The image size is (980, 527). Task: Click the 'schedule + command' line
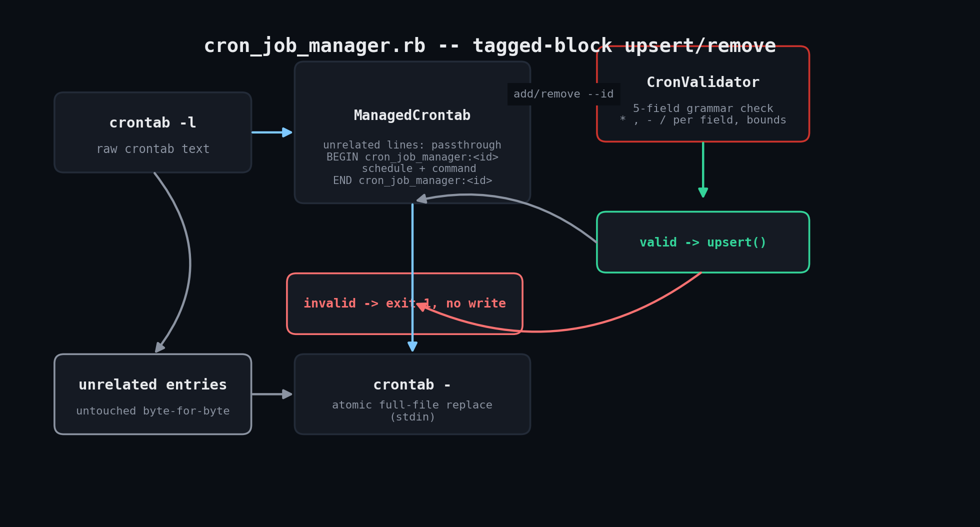click(419, 169)
